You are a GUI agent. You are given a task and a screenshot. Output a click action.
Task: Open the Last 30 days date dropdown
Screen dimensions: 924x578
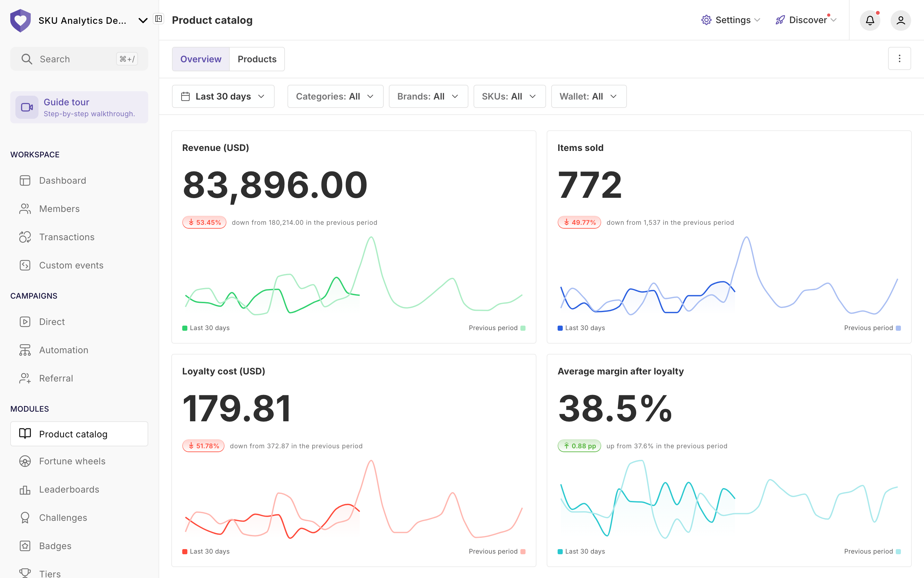click(223, 96)
